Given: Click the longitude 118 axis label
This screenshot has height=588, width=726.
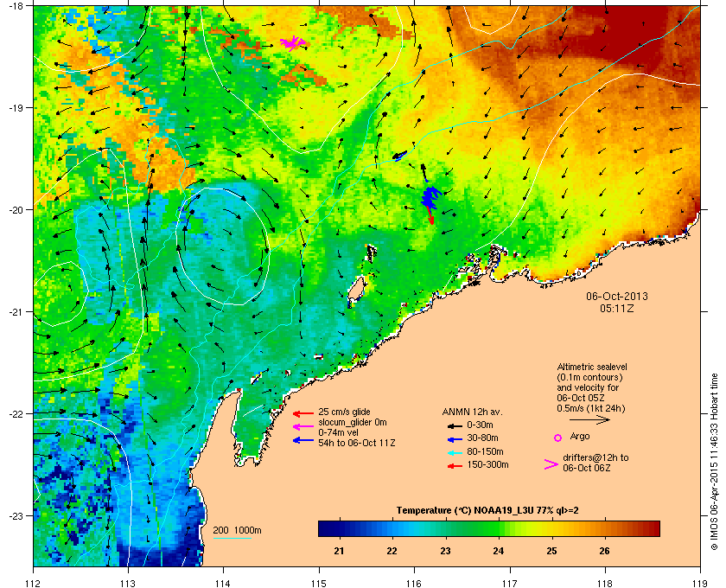Looking at the screenshot, I should [605, 584].
